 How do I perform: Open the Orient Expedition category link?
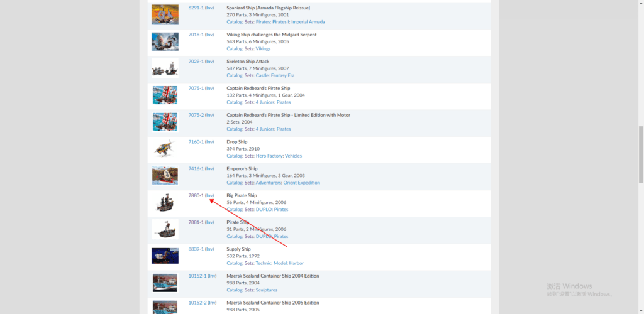click(301, 183)
